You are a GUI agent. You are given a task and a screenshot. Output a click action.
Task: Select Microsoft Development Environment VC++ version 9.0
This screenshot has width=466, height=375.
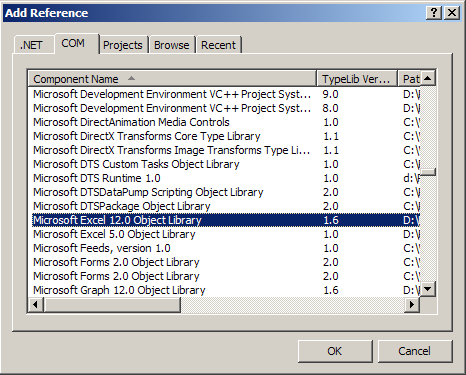tap(226, 94)
